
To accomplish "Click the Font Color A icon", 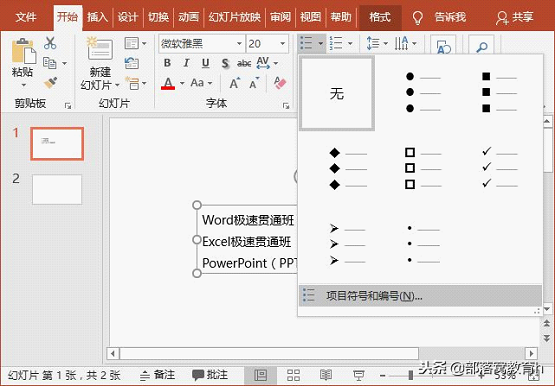I will pos(168,83).
